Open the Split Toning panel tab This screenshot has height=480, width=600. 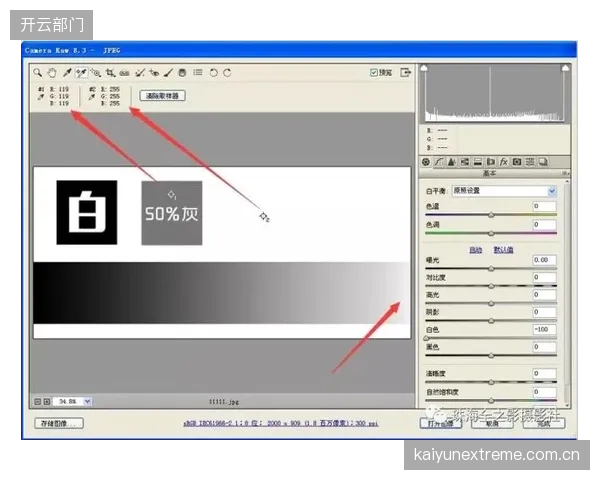click(478, 162)
